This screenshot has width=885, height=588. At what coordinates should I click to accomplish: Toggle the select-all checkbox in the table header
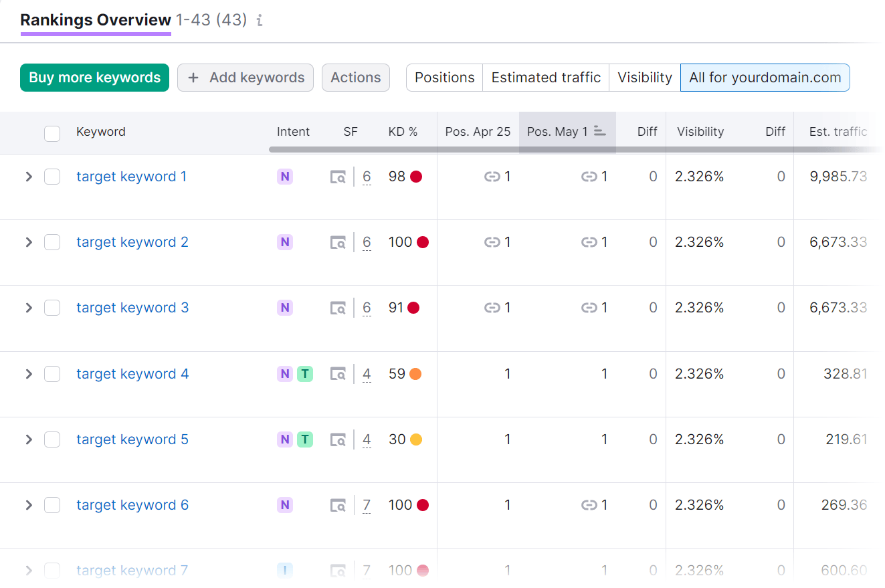click(x=52, y=133)
